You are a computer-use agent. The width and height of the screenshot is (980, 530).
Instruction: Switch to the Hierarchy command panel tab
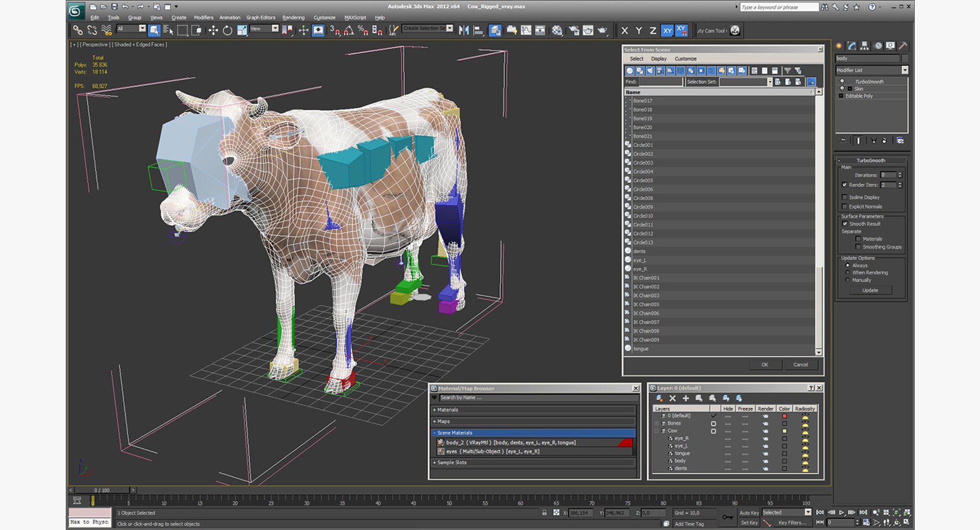[x=865, y=46]
